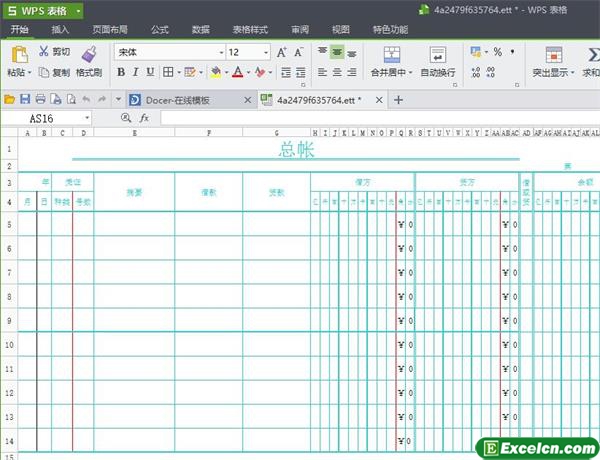Toggle bold formatting with the B button
The height and width of the screenshot is (460, 600).
click(121, 72)
